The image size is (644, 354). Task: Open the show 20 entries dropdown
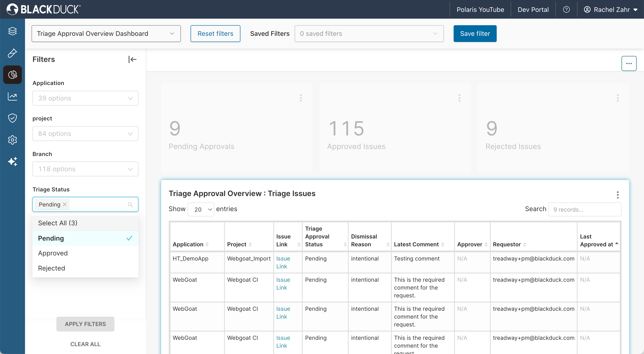click(201, 209)
